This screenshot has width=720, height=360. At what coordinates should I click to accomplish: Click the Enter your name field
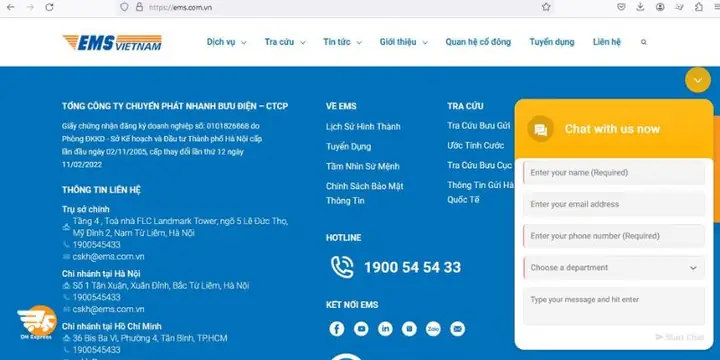614,173
